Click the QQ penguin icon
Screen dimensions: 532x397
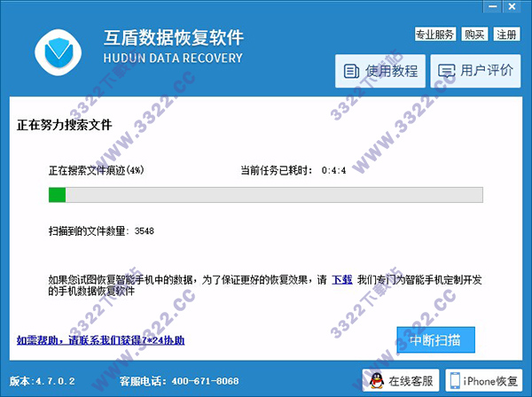[x=377, y=381]
